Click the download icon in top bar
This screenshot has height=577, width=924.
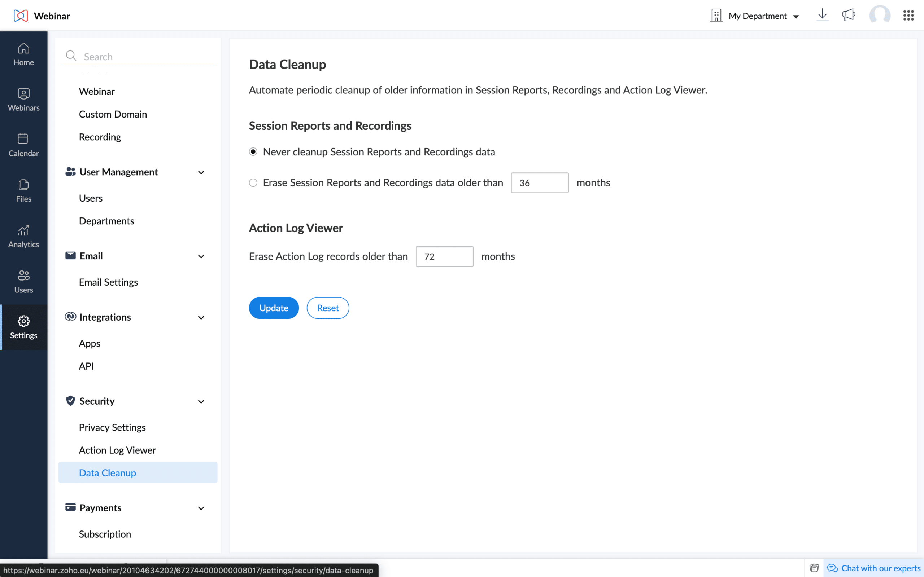(821, 15)
